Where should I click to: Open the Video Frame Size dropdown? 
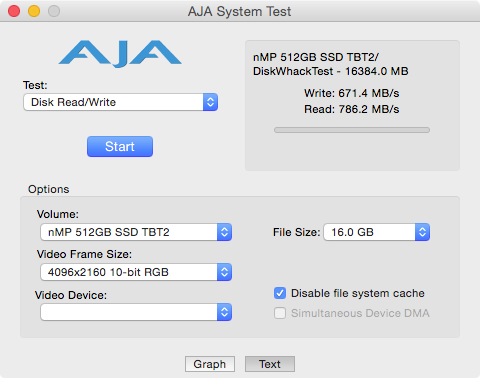pos(136,272)
